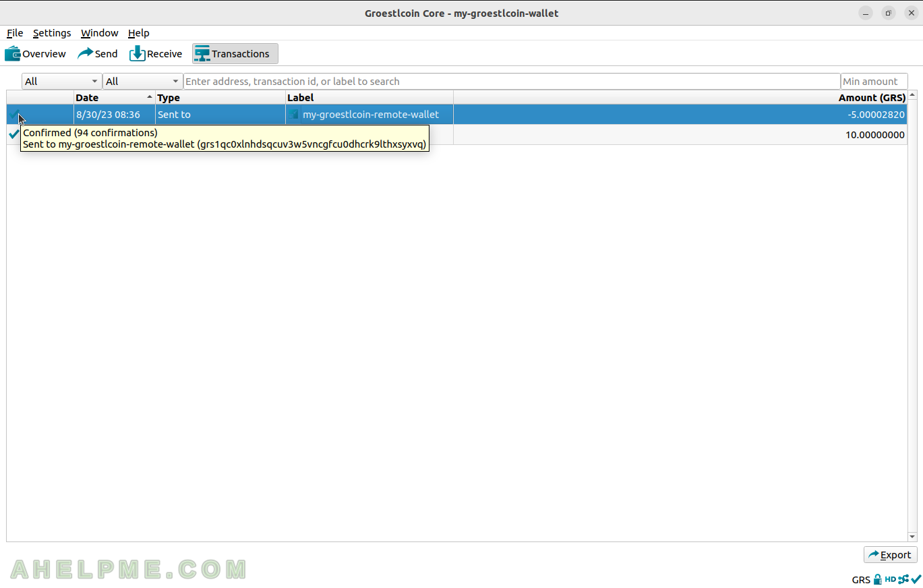The height and width of the screenshot is (588, 923).
Task: Open the Settings menu
Action: click(x=52, y=33)
